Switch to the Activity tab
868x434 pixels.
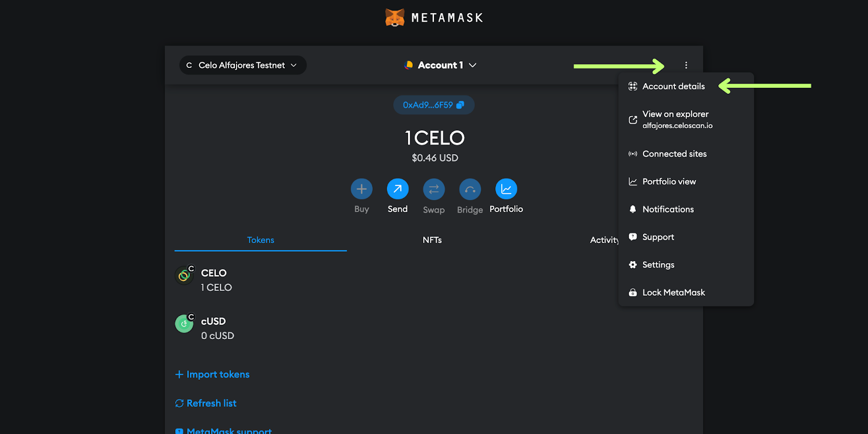point(604,240)
